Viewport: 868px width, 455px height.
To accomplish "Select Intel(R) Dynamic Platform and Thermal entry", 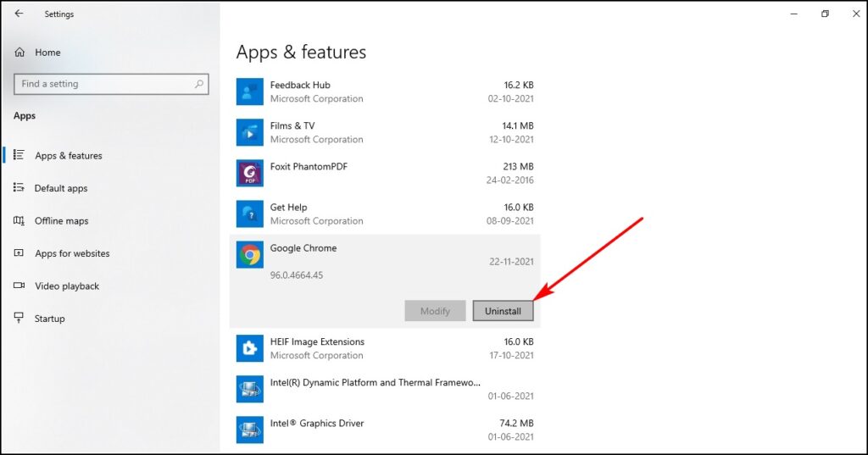I will (376, 382).
